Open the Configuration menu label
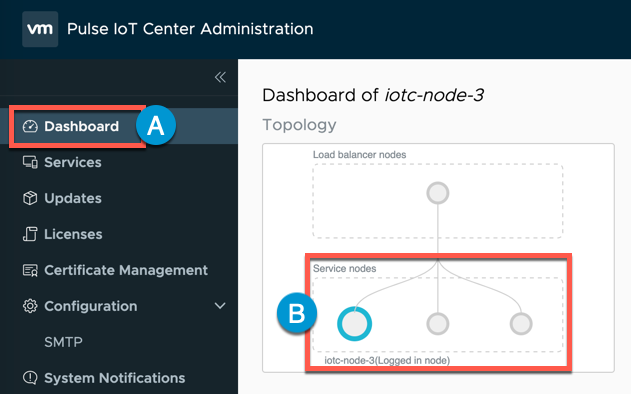This screenshot has height=394, width=631. coord(91,306)
